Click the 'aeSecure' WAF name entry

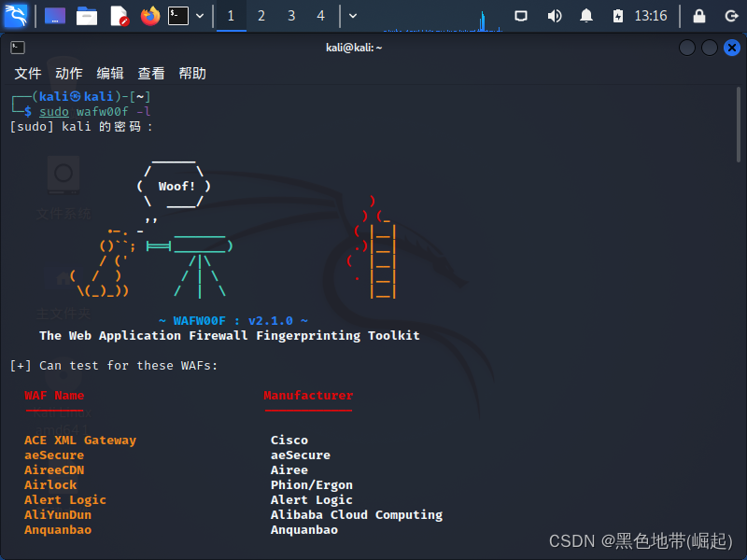pyautogui.click(x=54, y=455)
